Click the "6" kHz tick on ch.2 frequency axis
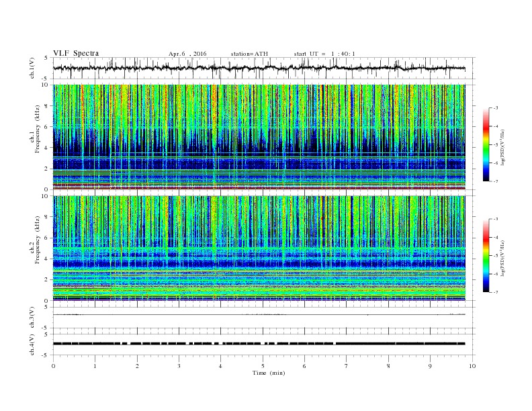The height and width of the screenshot is (411, 532). point(46,238)
